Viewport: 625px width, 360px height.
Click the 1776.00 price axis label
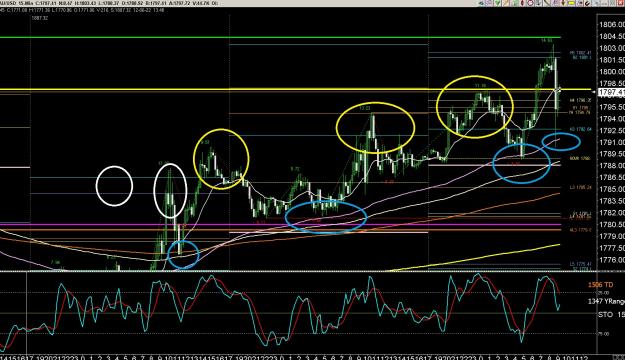coord(612,260)
